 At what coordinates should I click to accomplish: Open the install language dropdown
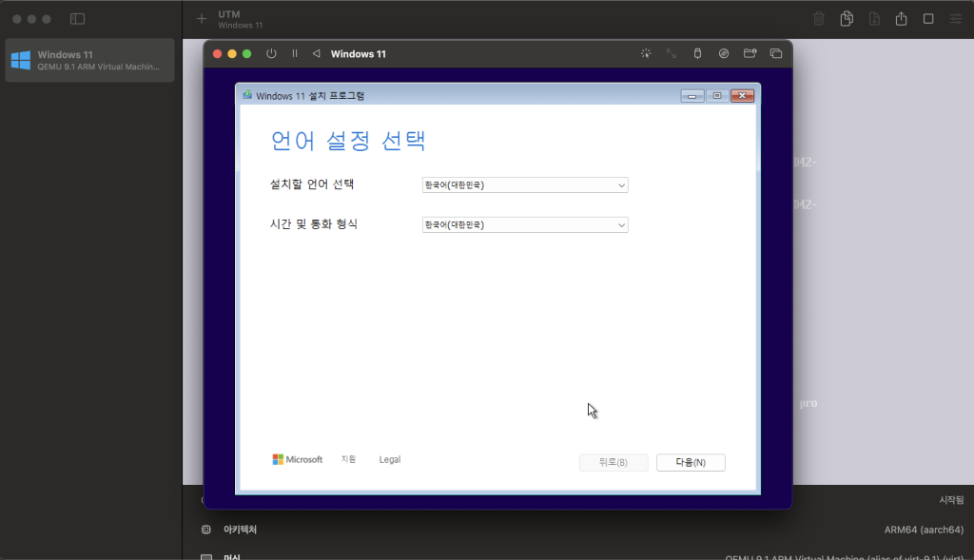[x=525, y=185]
